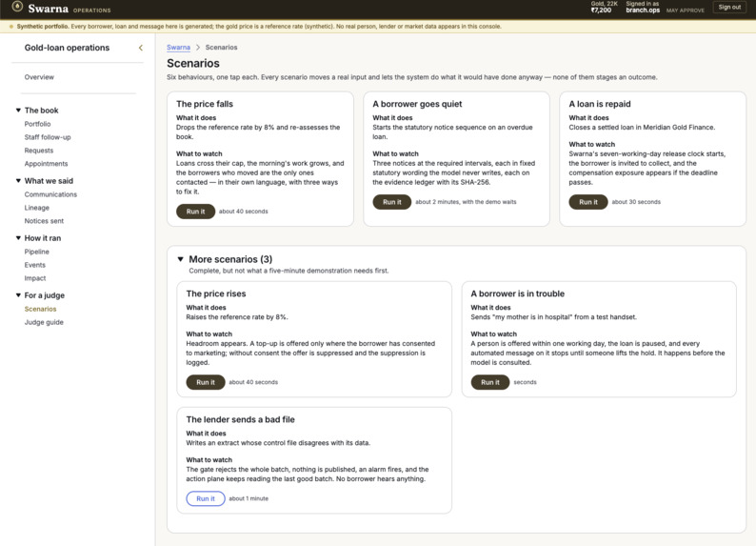Viewport: 756px width, 546px height.
Task: Click 'The price falls' card title
Action: [x=205, y=104]
